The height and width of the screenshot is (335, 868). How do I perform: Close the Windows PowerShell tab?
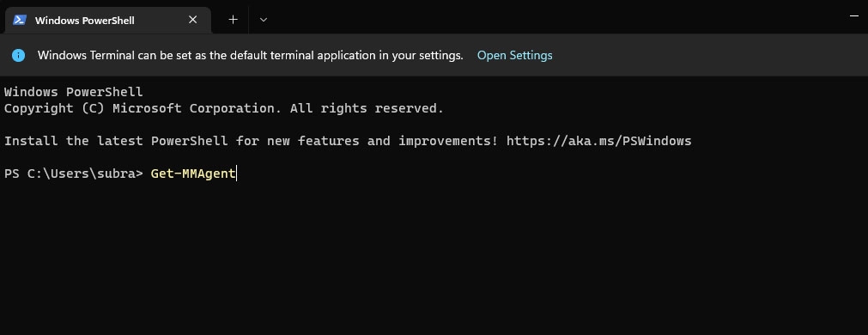coord(192,20)
